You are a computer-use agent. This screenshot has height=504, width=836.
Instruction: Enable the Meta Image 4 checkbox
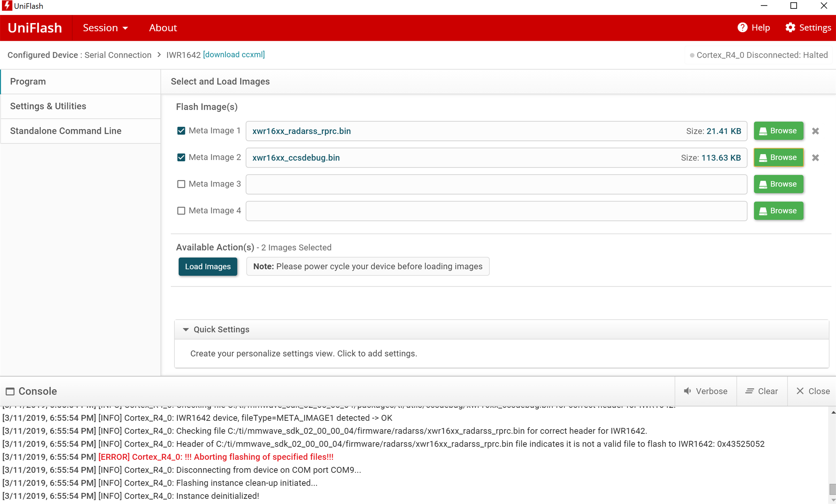(181, 211)
